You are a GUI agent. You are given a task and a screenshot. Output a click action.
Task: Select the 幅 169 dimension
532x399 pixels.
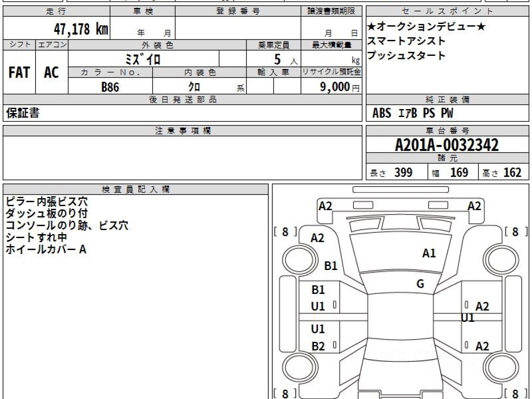[x=450, y=172]
